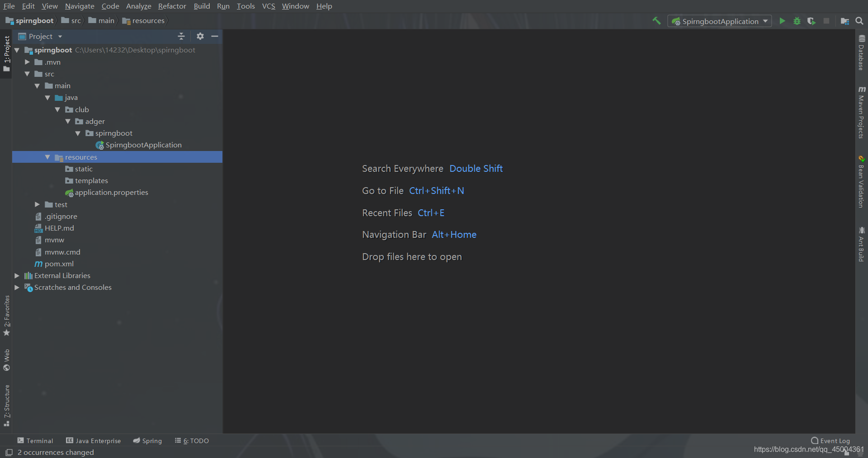
Task: Select SpirngbootApplication class in tree
Action: point(143,145)
